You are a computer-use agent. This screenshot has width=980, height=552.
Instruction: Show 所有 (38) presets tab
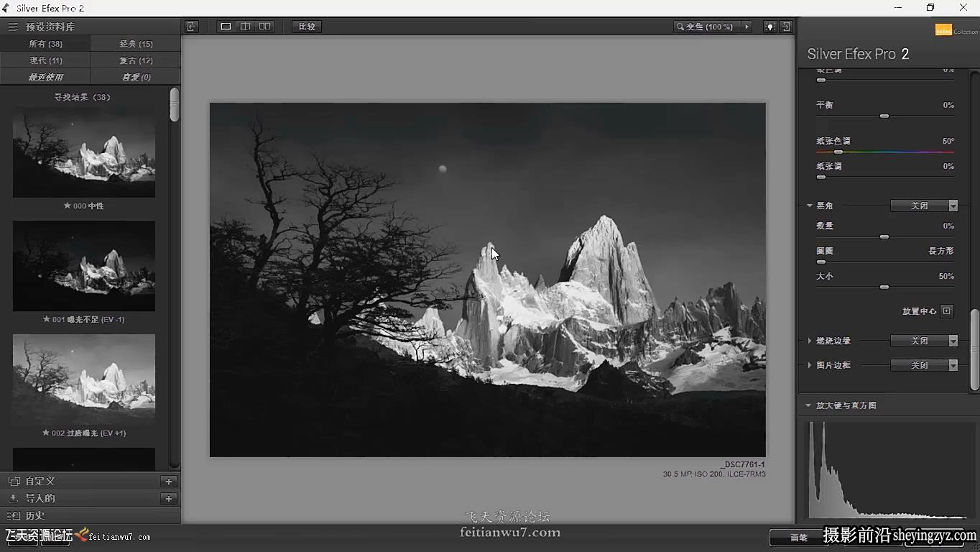45,44
